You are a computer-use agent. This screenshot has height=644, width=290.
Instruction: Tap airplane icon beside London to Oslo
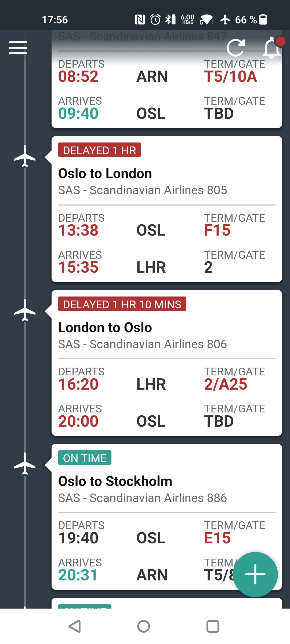coord(25,310)
